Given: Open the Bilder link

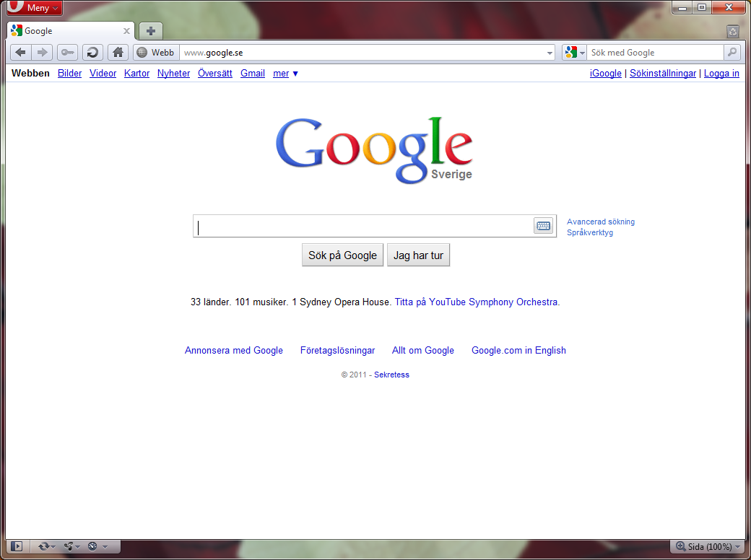Looking at the screenshot, I should coord(69,73).
